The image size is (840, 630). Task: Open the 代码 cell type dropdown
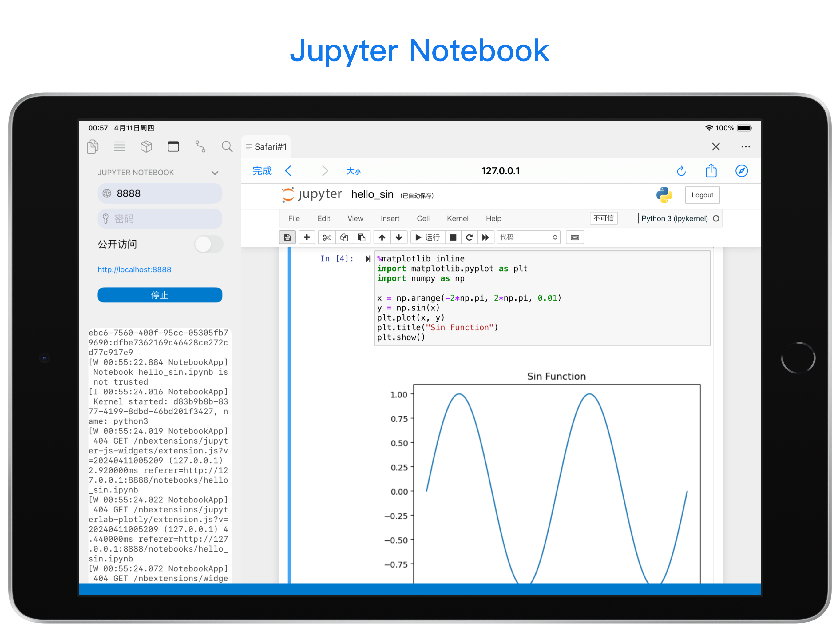(528, 237)
